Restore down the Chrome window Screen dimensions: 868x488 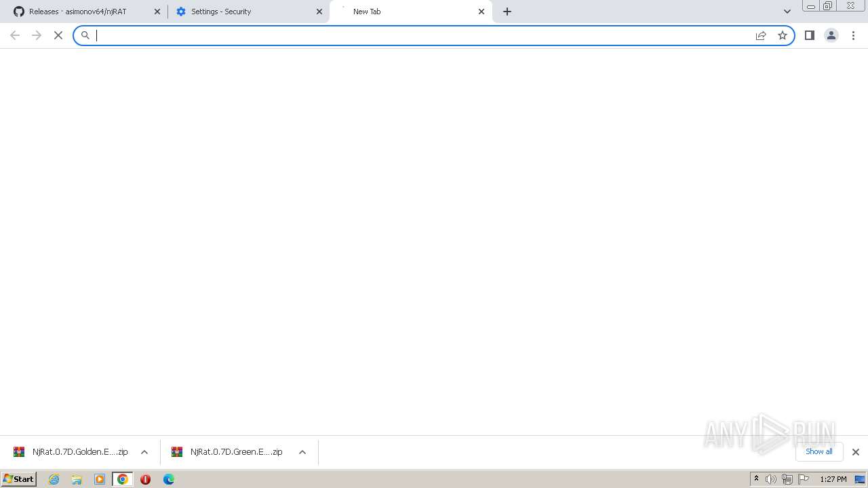pos(828,6)
